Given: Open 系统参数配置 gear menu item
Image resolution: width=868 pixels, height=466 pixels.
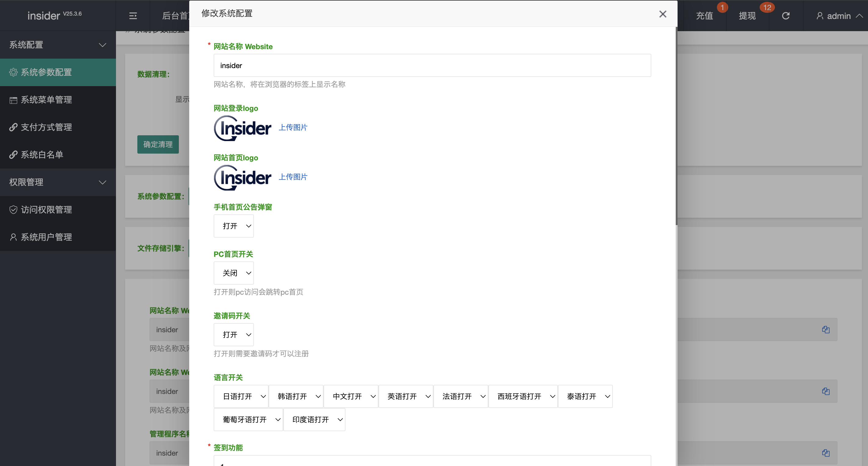Looking at the screenshot, I should 46,72.
